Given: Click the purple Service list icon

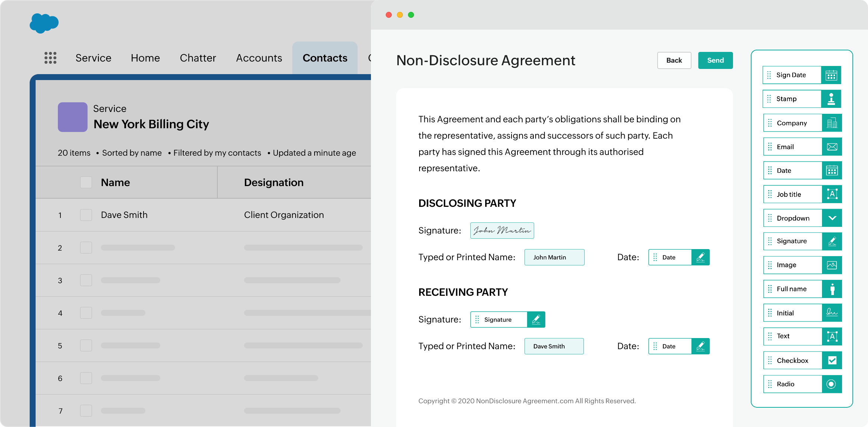Looking at the screenshot, I should (73, 117).
